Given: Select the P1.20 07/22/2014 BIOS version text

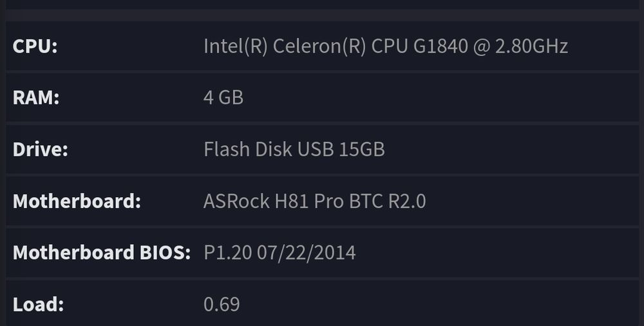Looking at the screenshot, I should coord(279,253).
